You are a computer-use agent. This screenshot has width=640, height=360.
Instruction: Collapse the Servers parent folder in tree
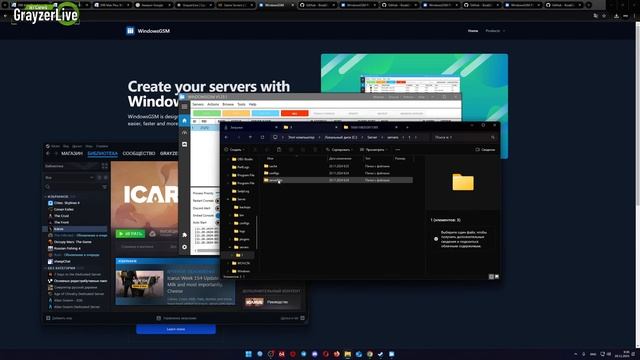tap(228, 199)
